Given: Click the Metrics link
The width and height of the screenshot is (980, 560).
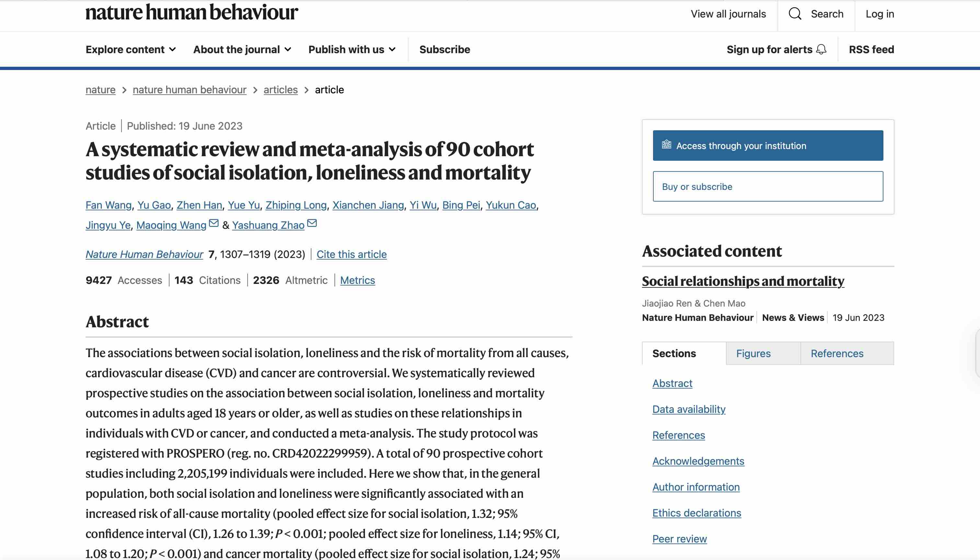Looking at the screenshot, I should [x=357, y=280].
